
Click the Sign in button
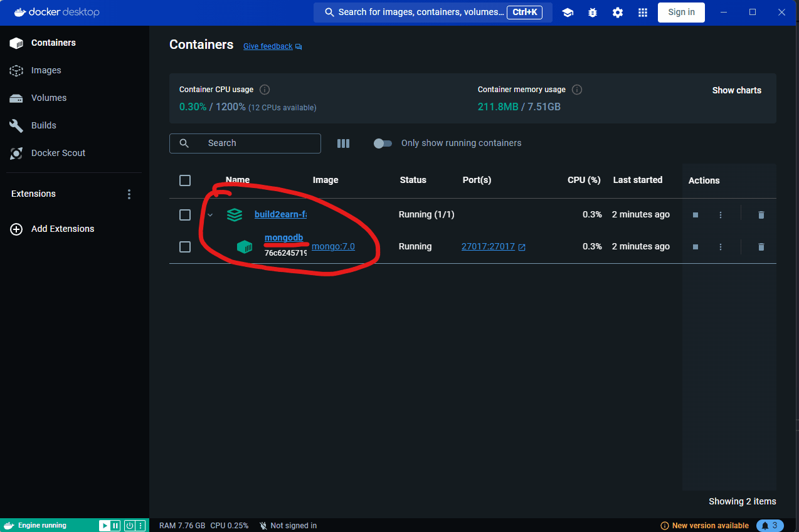coord(681,12)
